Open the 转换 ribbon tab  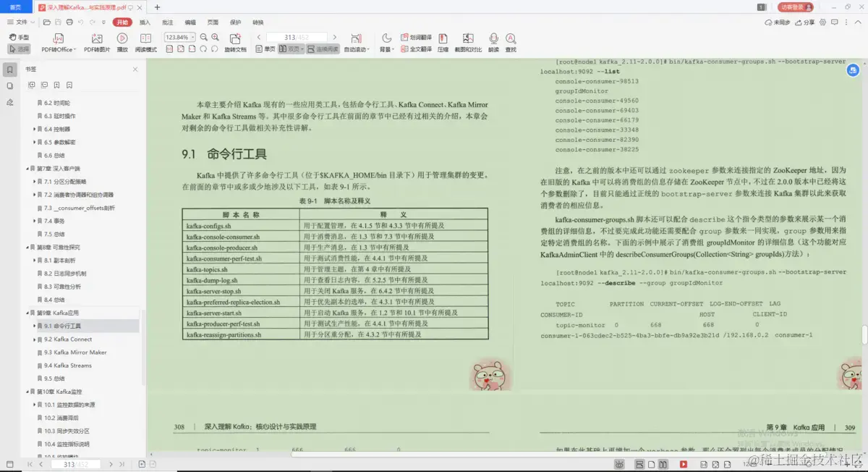coord(258,22)
